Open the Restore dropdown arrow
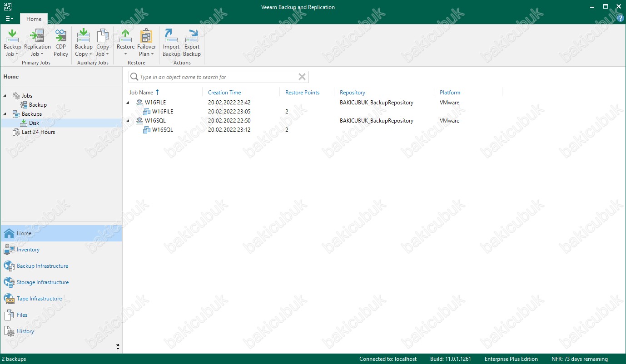The height and width of the screenshot is (364, 626). point(125,54)
